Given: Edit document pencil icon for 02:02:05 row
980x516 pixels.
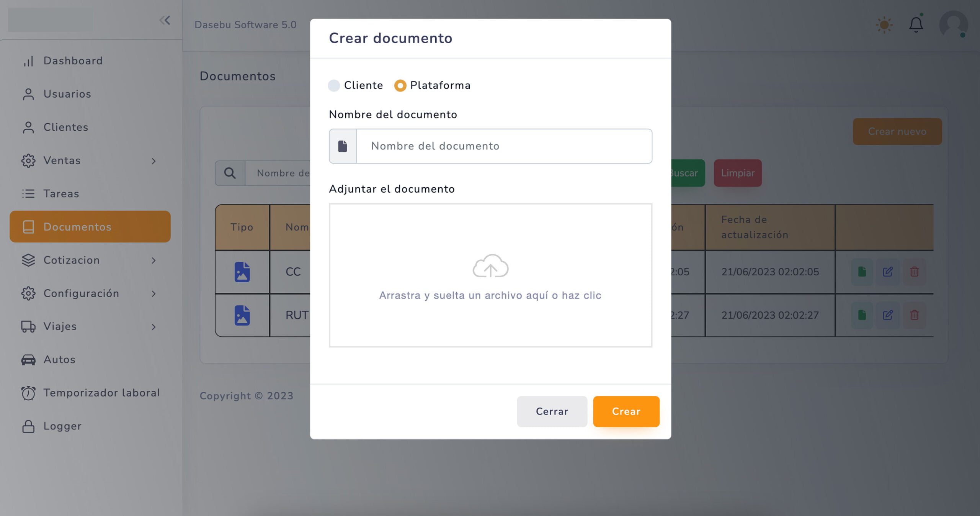Looking at the screenshot, I should tap(888, 272).
